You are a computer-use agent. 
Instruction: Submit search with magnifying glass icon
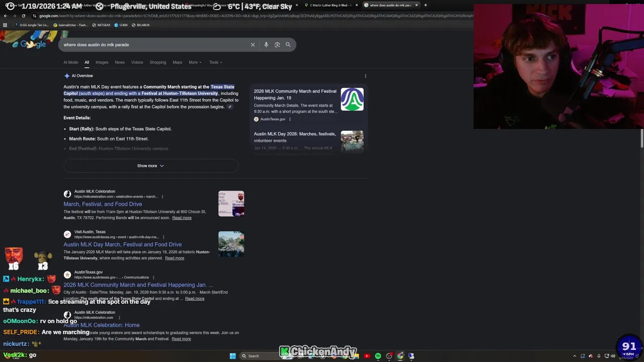coord(288,45)
